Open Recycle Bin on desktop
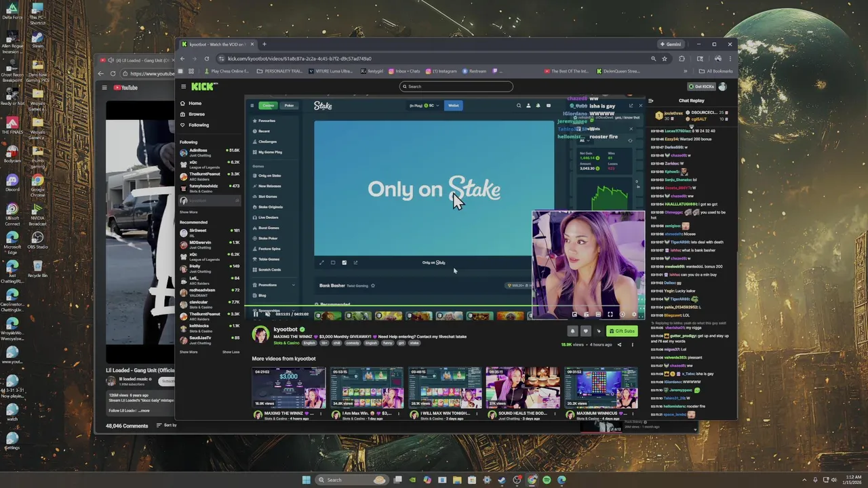The height and width of the screenshot is (488, 868). pyautogui.click(x=37, y=268)
